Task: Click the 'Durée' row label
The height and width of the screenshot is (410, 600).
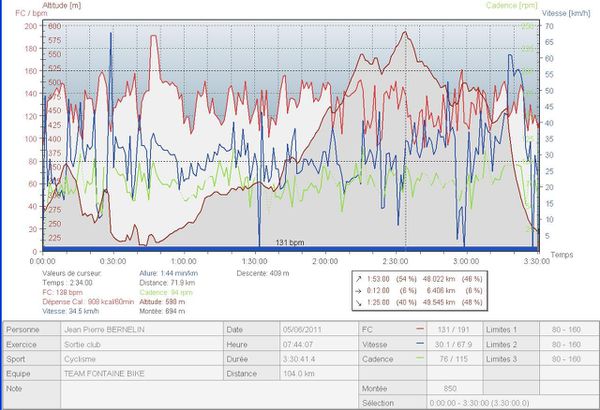Action: tap(237, 359)
